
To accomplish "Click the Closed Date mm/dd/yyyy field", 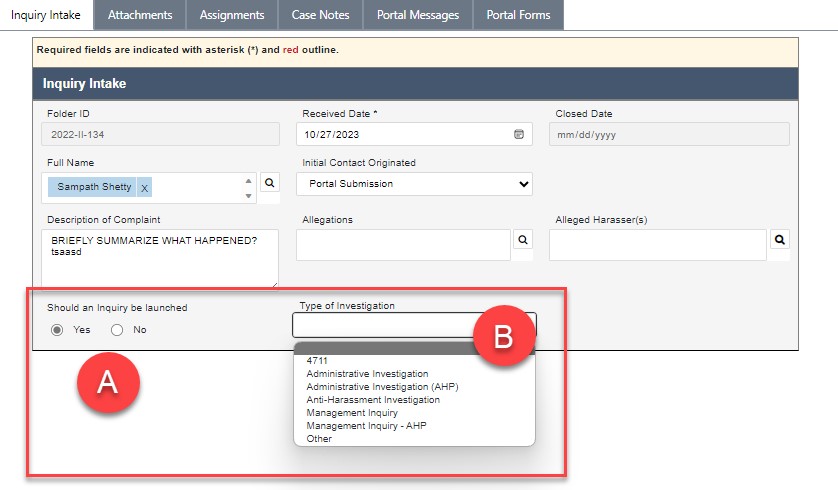I will tap(669, 134).
